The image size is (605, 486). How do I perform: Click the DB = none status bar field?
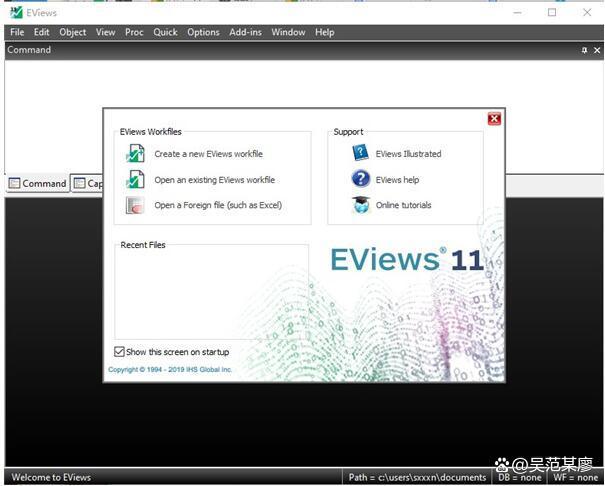pyautogui.click(x=521, y=477)
